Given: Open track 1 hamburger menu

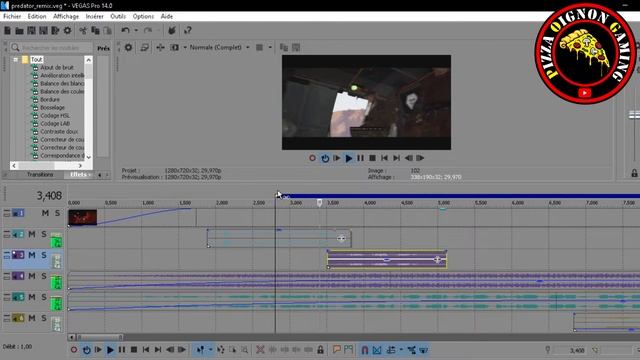Looking at the screenshot, I should click(7, 213).
